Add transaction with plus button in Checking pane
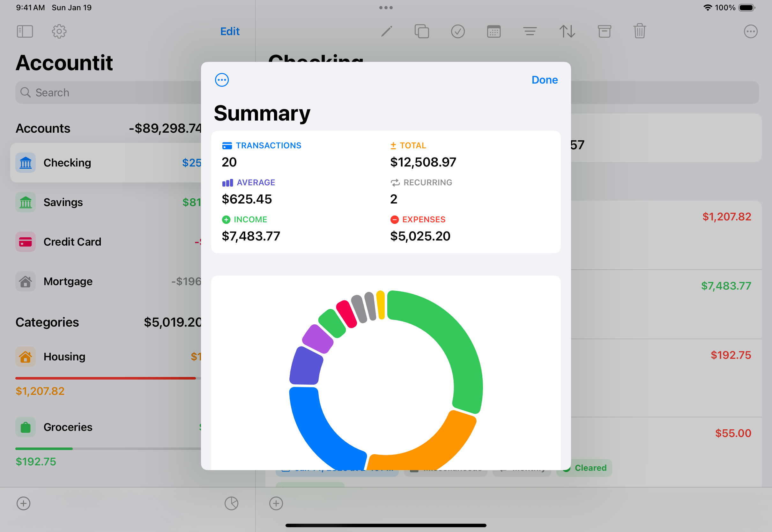Screen dimensions: 772x532 [276, 503]
